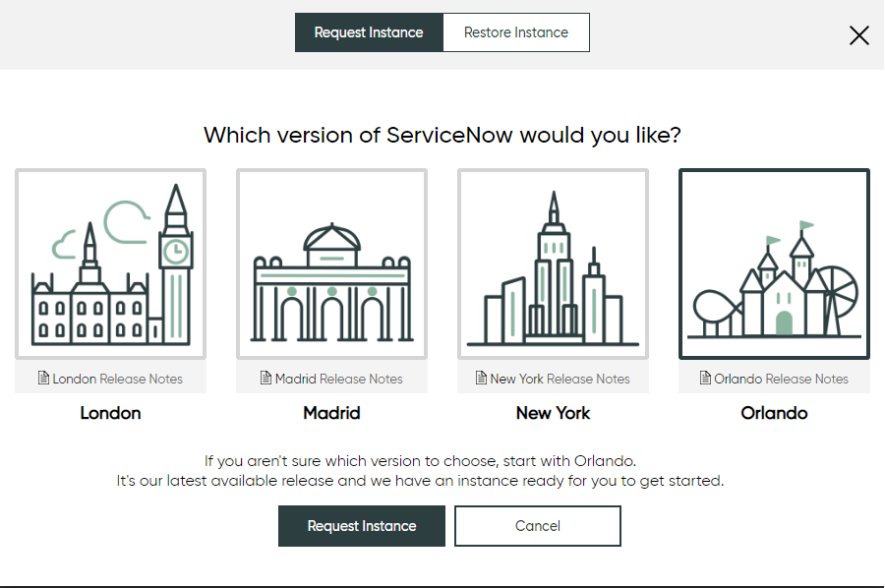The height and width of the screenshot is (588, 885).
Task: Click the Cancel button
Action: coord(538,526)
